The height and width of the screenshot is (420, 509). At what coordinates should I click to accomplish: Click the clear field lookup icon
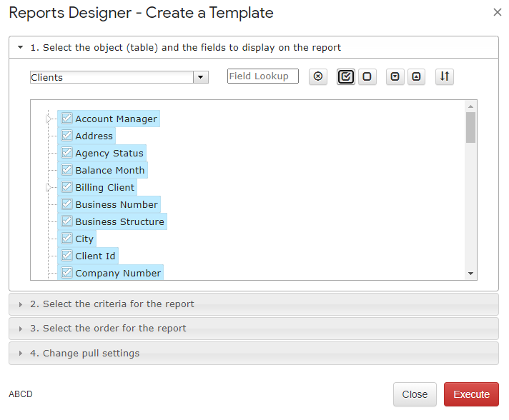tap(318, 76)
